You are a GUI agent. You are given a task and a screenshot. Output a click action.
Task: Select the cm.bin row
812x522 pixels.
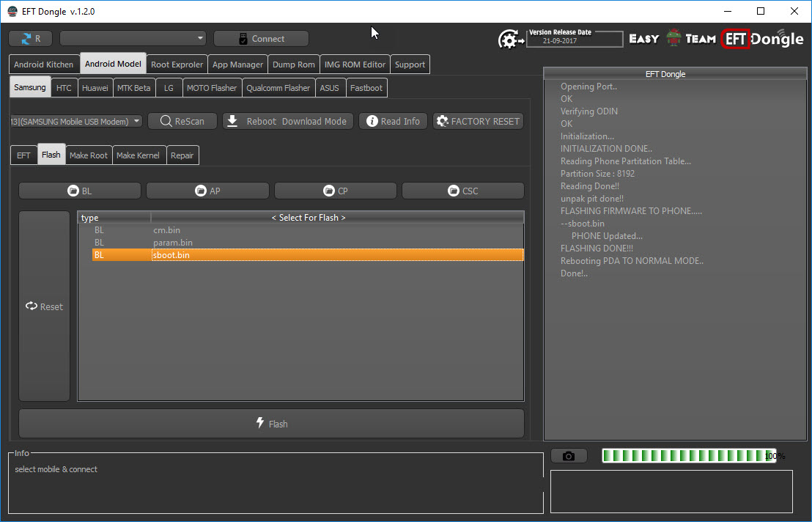coord(308,230)
